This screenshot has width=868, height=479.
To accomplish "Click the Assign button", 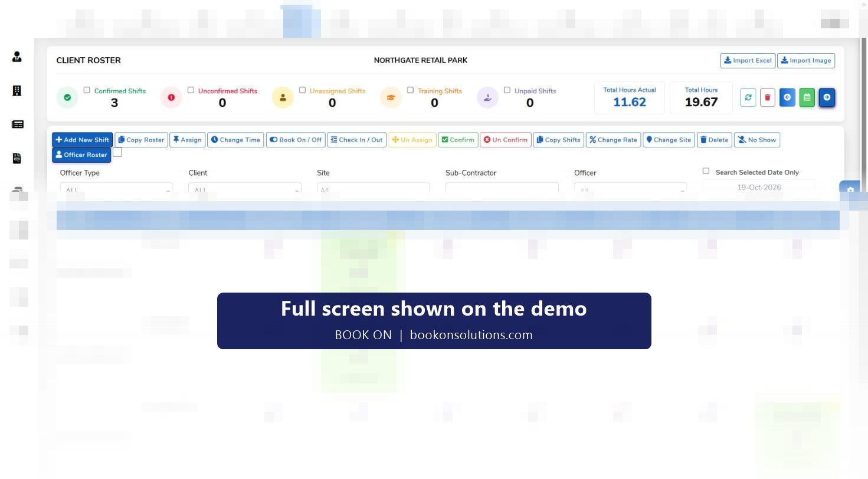I will 187,140.
